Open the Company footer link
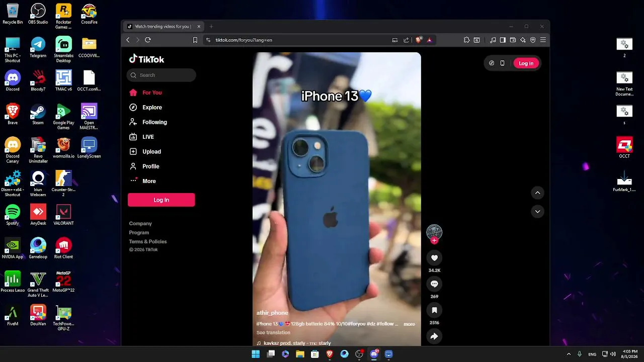Screen dimensions: 644x362 pyautogui.click(x=140, y=224)
